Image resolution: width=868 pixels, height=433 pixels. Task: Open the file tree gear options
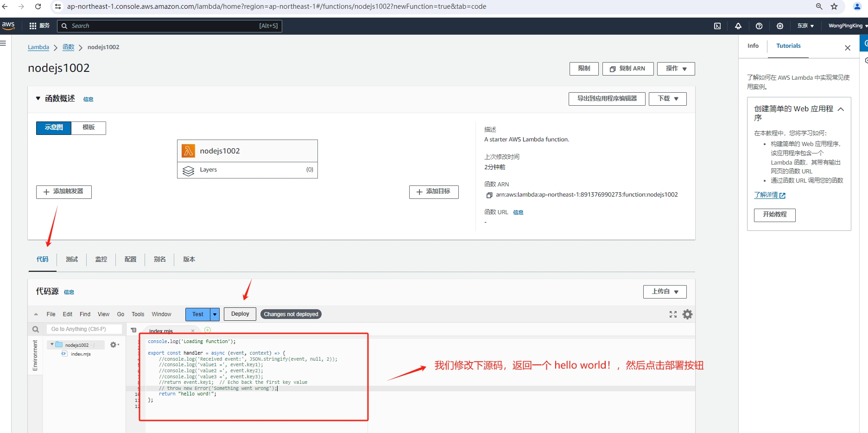coord(114,345)
